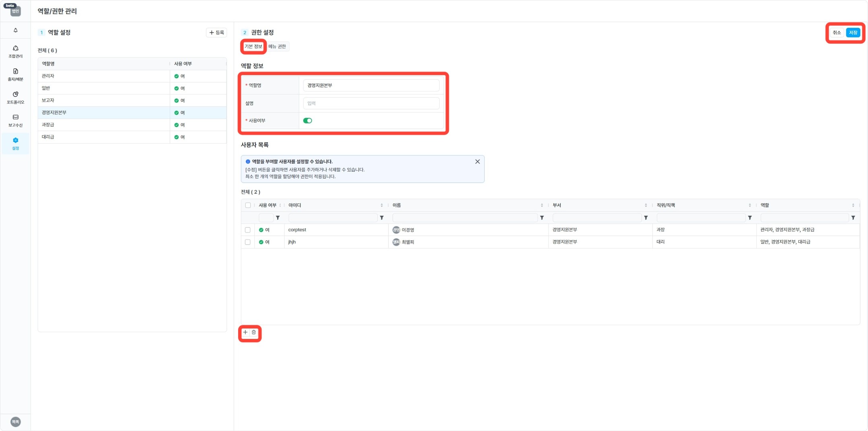Click the filter icon under 아이디 column

[382, 218]
